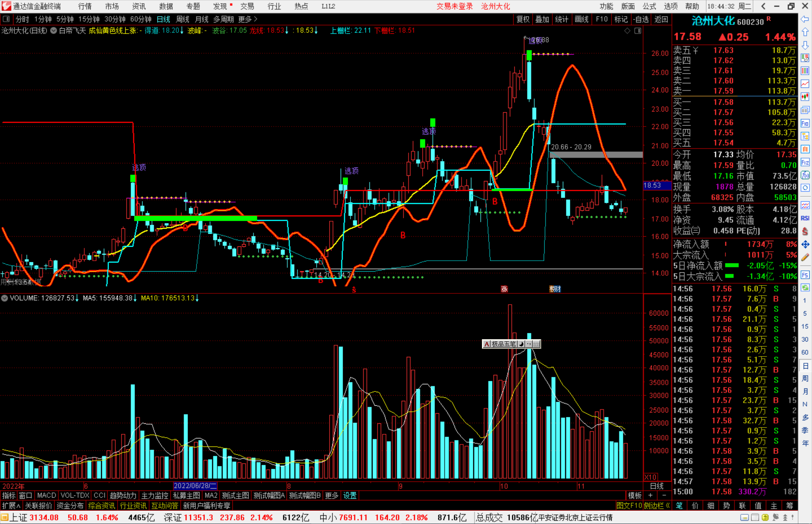Click the 复权 button
812x524 pixels.
(x=523, y=19)
